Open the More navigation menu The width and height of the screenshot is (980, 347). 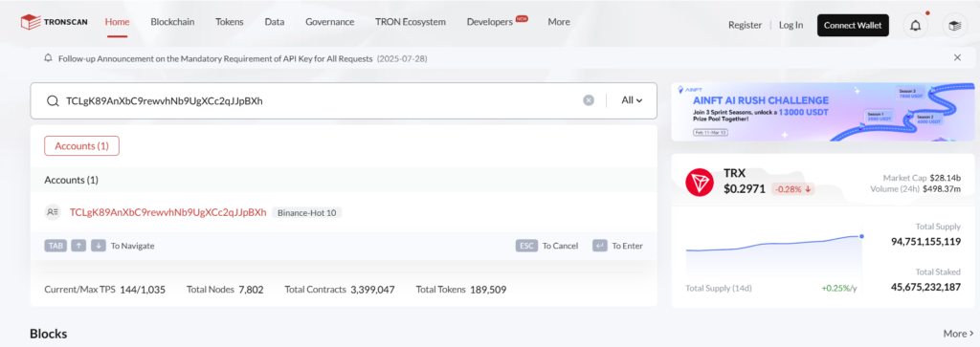(559, 22)
